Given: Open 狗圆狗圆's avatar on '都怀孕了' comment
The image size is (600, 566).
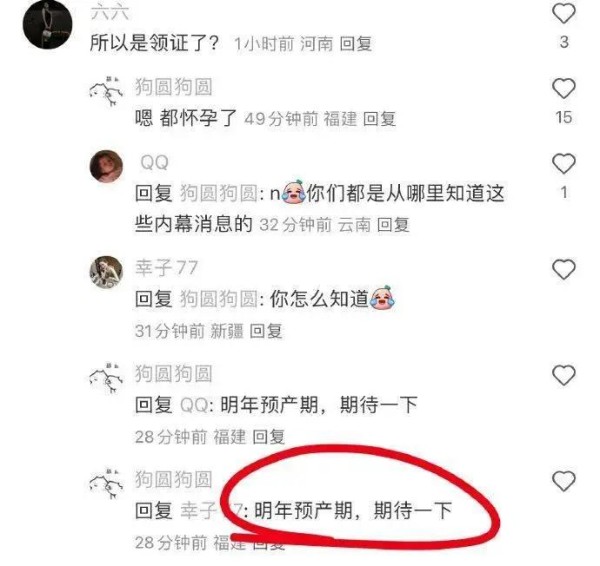Looking at the screenshot, I should pos(106,91).
